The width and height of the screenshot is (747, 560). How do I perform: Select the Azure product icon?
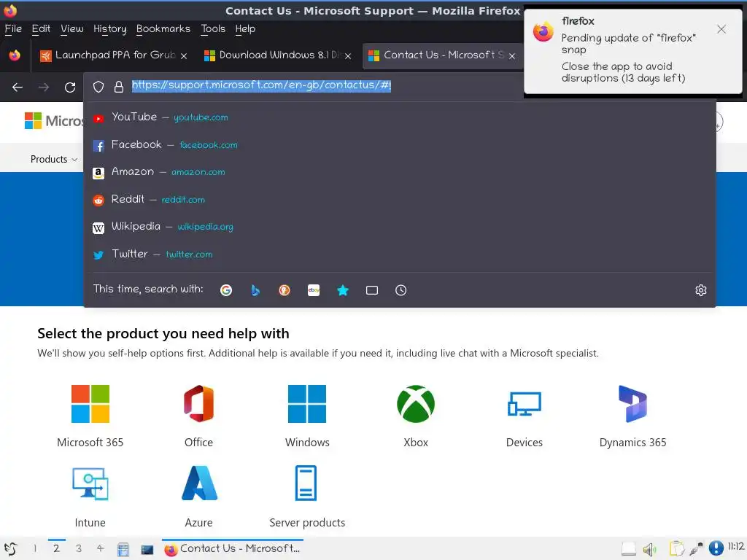tap(199, 483)
